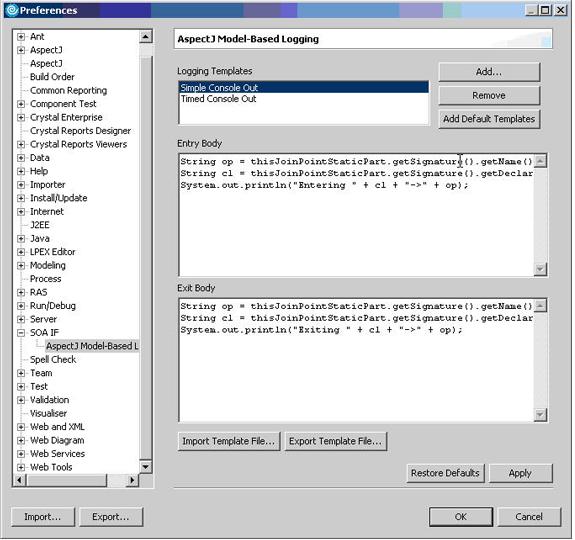Screen dimensions: 575x540
Task: Collapse the SOA IF tree node
Action: 21,333
